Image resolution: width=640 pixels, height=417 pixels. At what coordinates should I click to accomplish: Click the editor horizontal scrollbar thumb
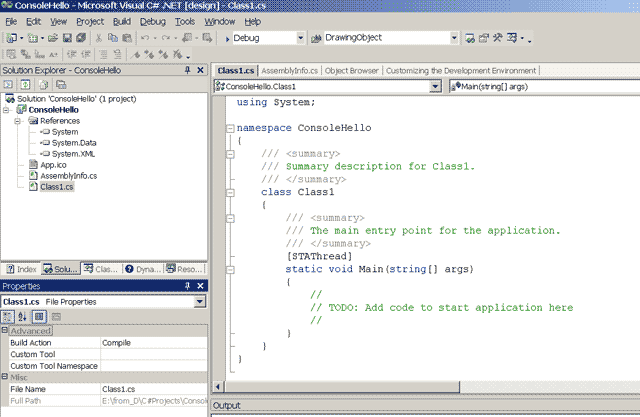pos(342,387)
